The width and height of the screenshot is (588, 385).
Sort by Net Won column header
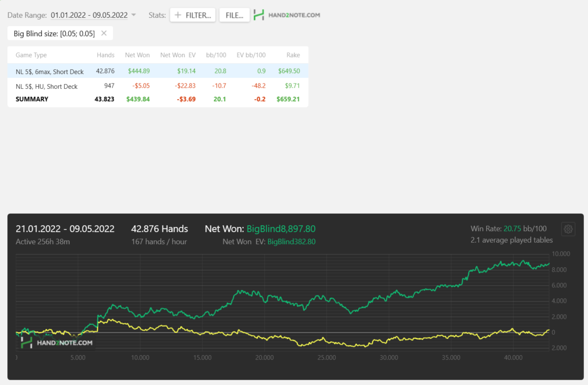coord(137,55)
